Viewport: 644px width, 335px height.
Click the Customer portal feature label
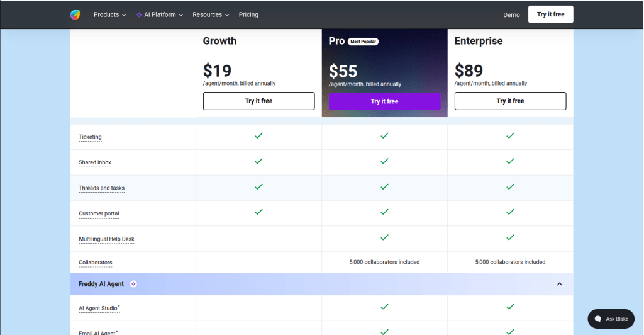tap(99, 213)
